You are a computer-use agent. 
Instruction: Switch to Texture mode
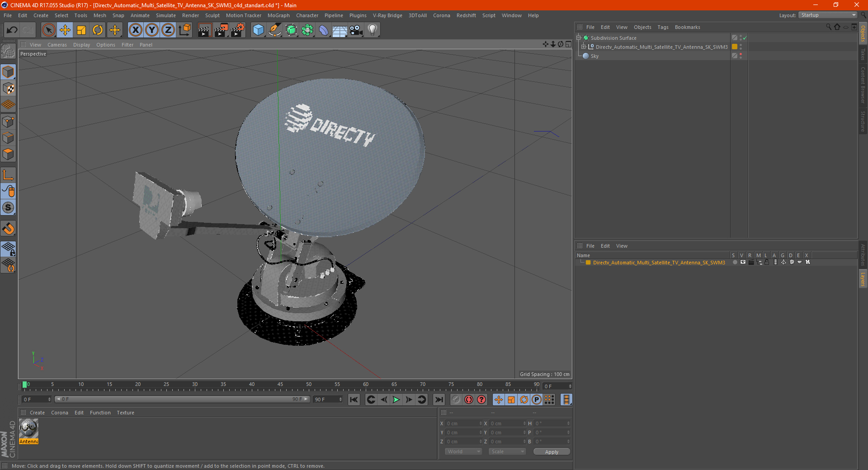tap(8, 88)
